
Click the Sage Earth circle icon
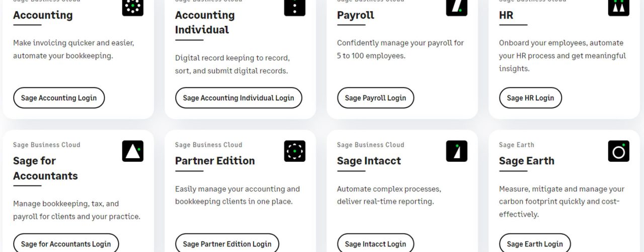click(619, 151)
